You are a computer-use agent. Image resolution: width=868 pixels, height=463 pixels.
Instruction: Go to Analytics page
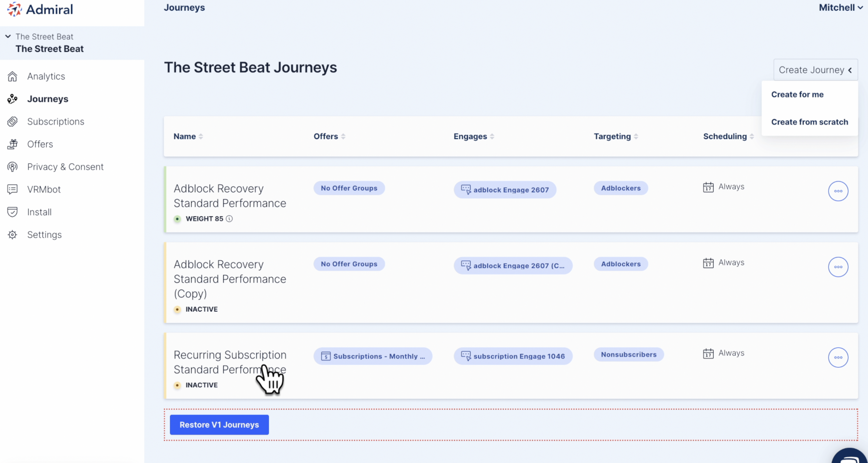click(x=46, y=76)
